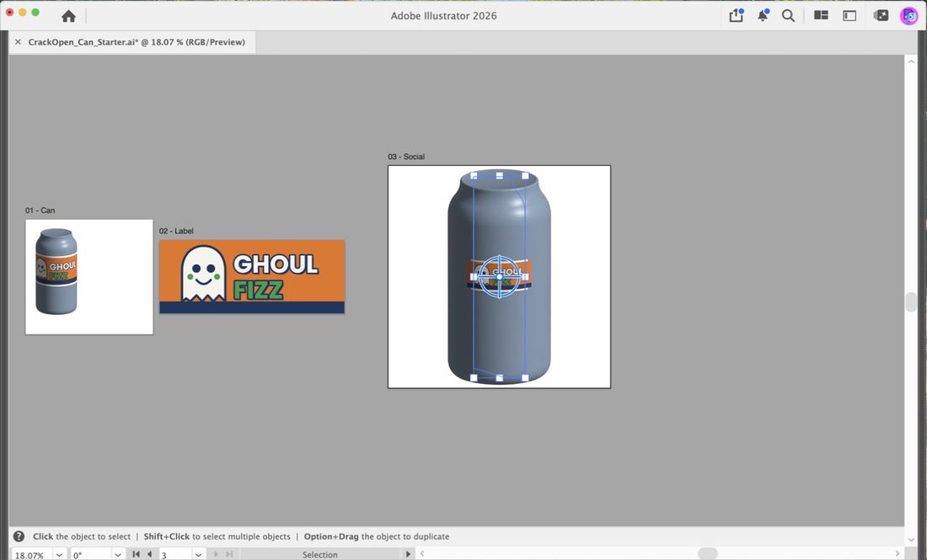Screen dimensions: 927x560
Task: Select the small can on artboard 01
Action: pos(56,271)
